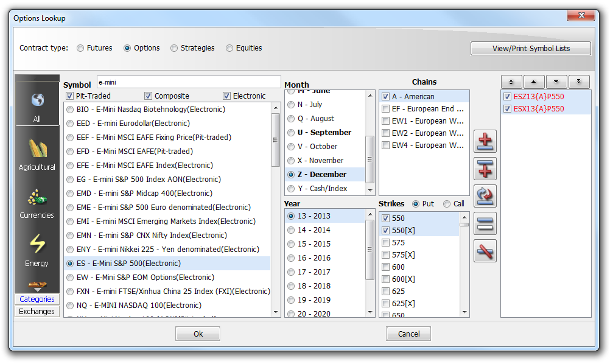
Task: Check EW2 - European chain
Action: point(385,133)
